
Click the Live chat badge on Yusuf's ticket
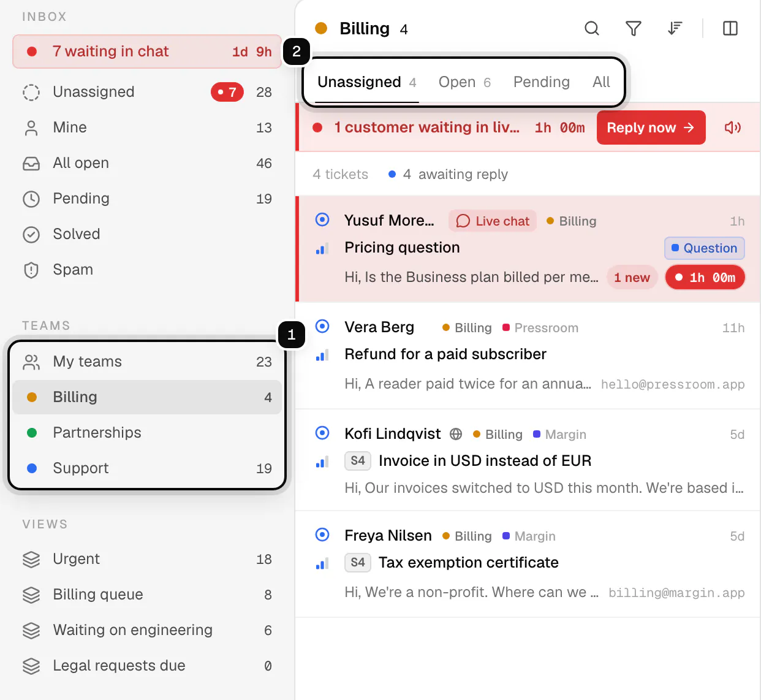click(493, 221)
